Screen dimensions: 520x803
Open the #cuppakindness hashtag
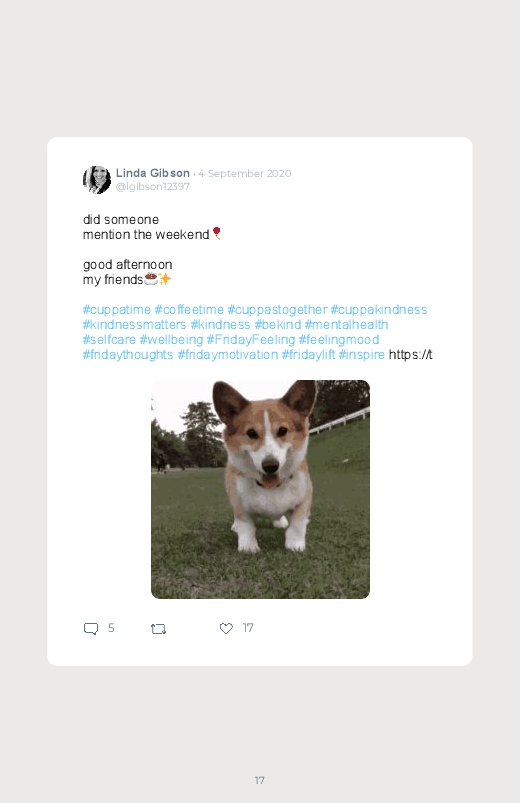[379, 310]
